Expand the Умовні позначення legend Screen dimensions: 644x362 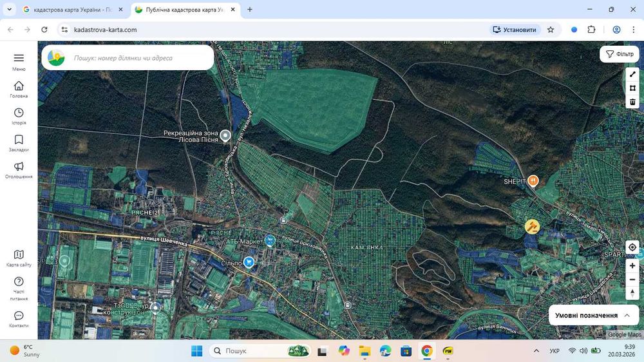point(592,315)
